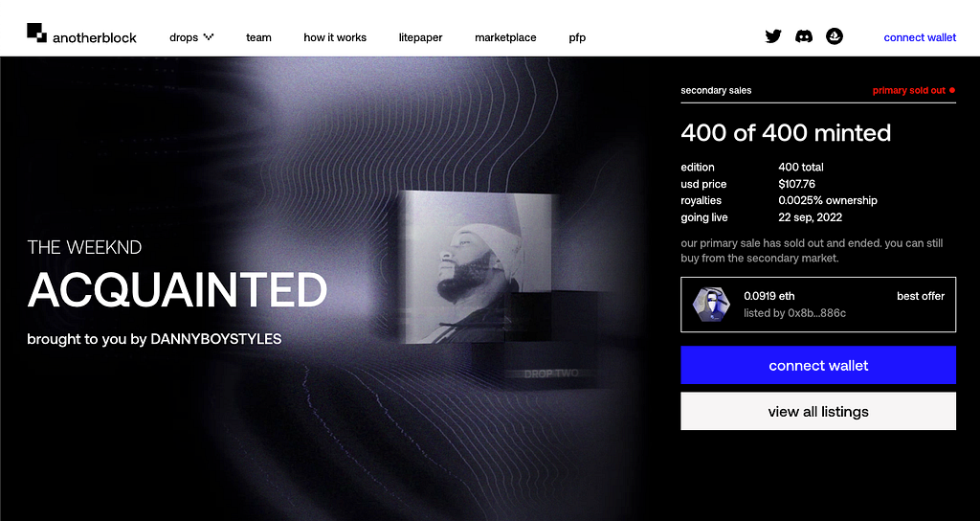Select the 0.0919 eth best offer listing
Image resolution: width=980 pixels, height=521 pixels.
tap(818, 305)
